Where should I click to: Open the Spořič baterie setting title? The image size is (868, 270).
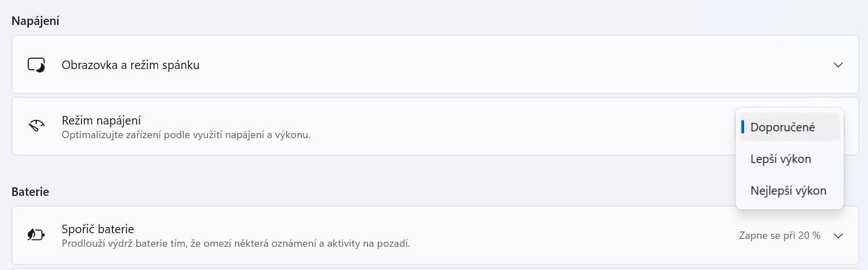point(98,229)
